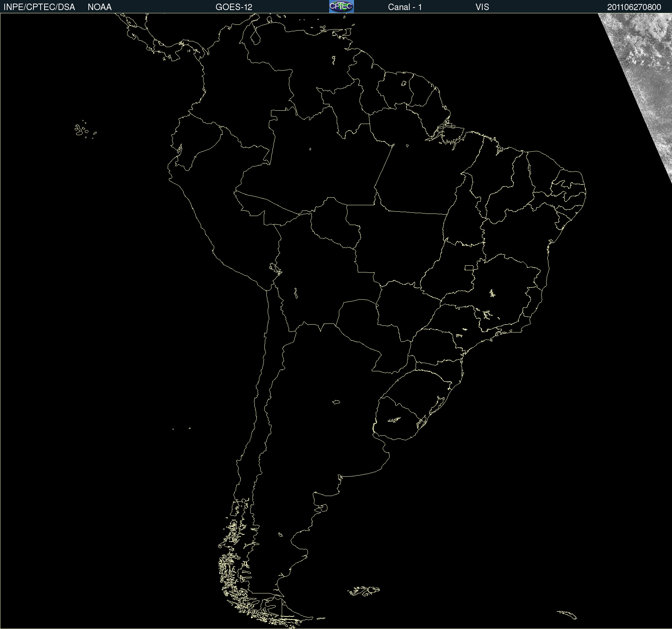Click the Falkland Islands outline

[364, 591]
